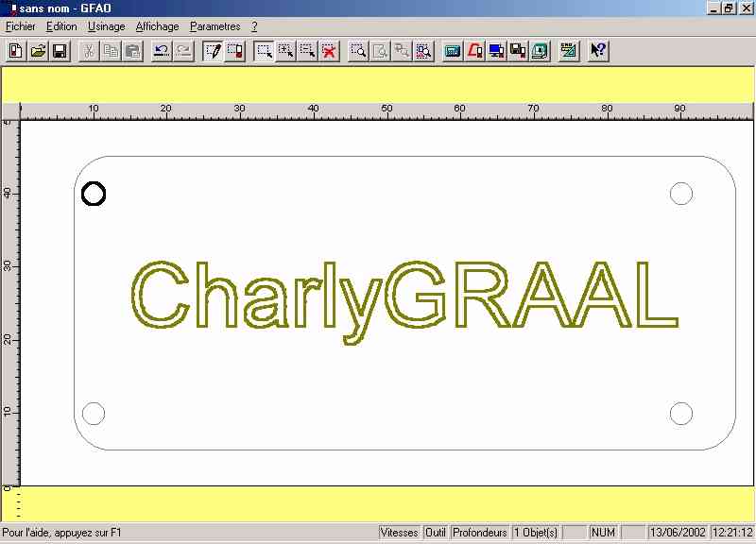Click the New document icon
Viewport: 756px width, 544px height.
[16, 51]
